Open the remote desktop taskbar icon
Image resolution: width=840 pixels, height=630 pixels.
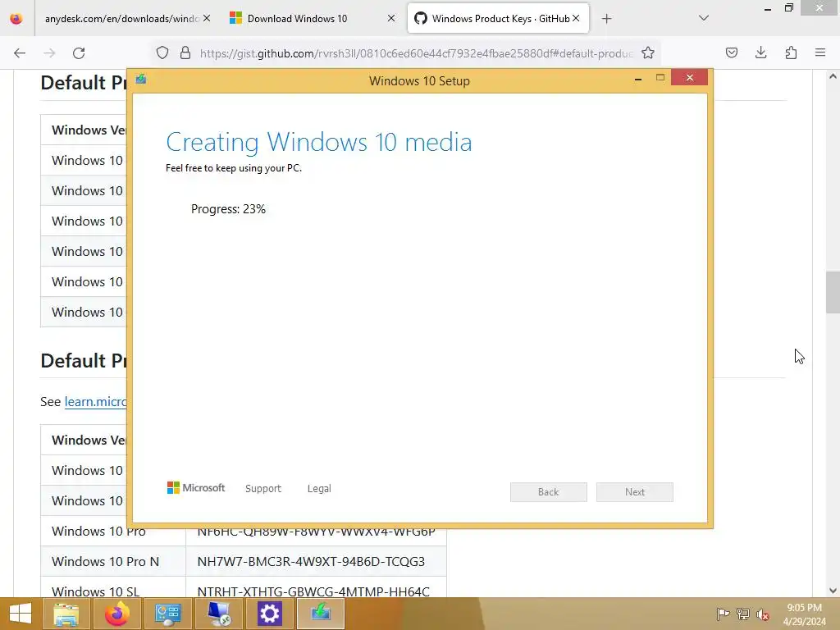(218, 614)
